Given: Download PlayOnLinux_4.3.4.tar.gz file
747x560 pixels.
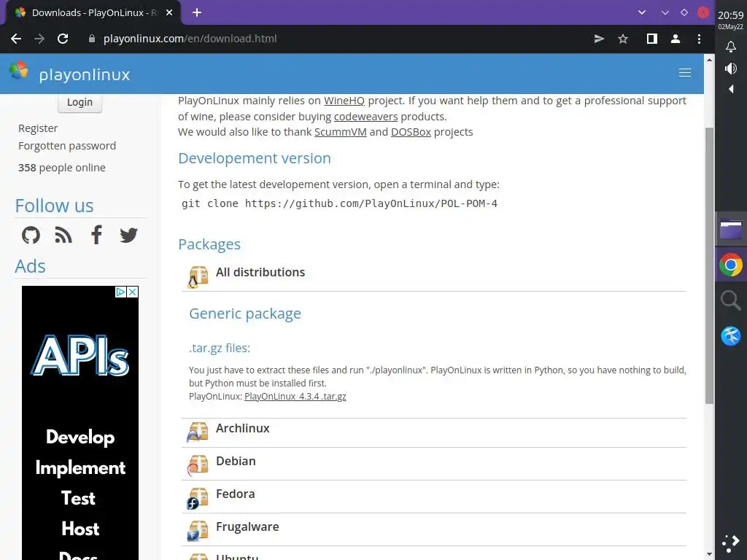Looking at the screenshot, I should click(295, 396).
